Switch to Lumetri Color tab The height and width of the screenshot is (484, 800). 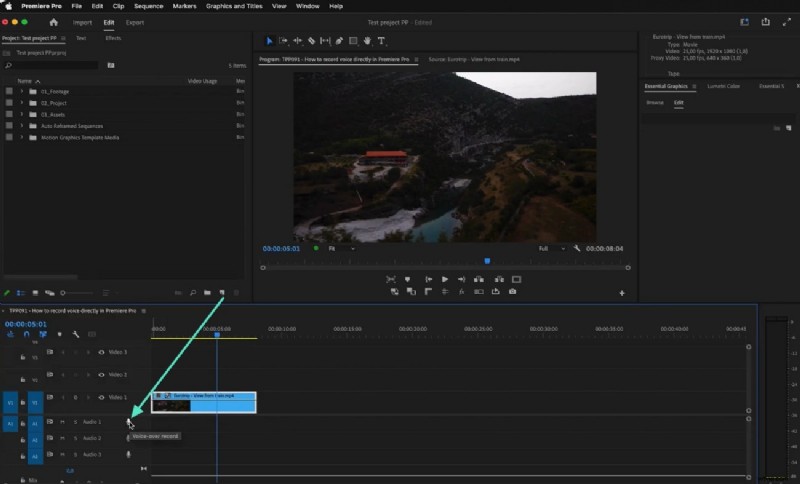click(723, 86)
